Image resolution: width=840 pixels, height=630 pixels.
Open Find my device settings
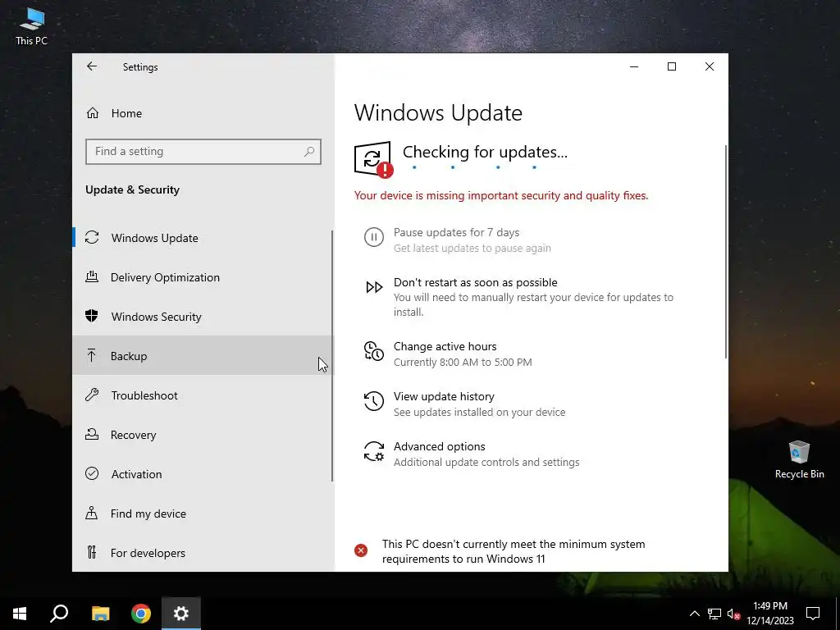[203, 514]
